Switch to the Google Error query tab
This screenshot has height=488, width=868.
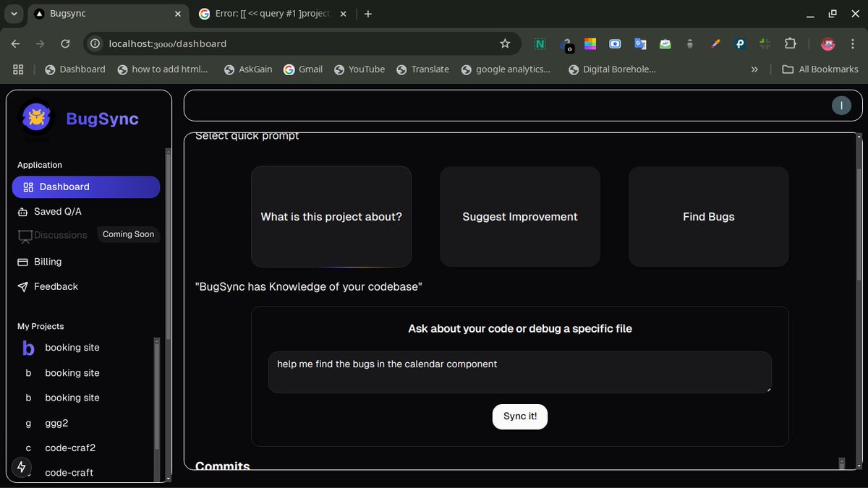click(x=273, y=14)
